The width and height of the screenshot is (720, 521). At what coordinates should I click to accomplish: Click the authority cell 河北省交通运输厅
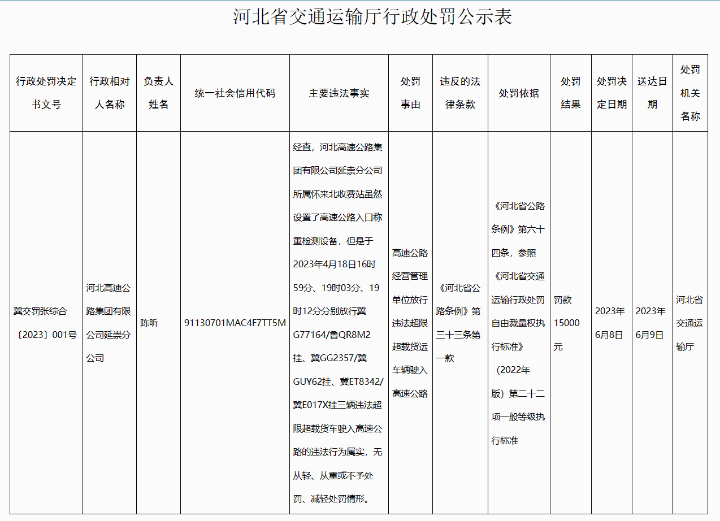pyautogui.click(x=689, y=323)
